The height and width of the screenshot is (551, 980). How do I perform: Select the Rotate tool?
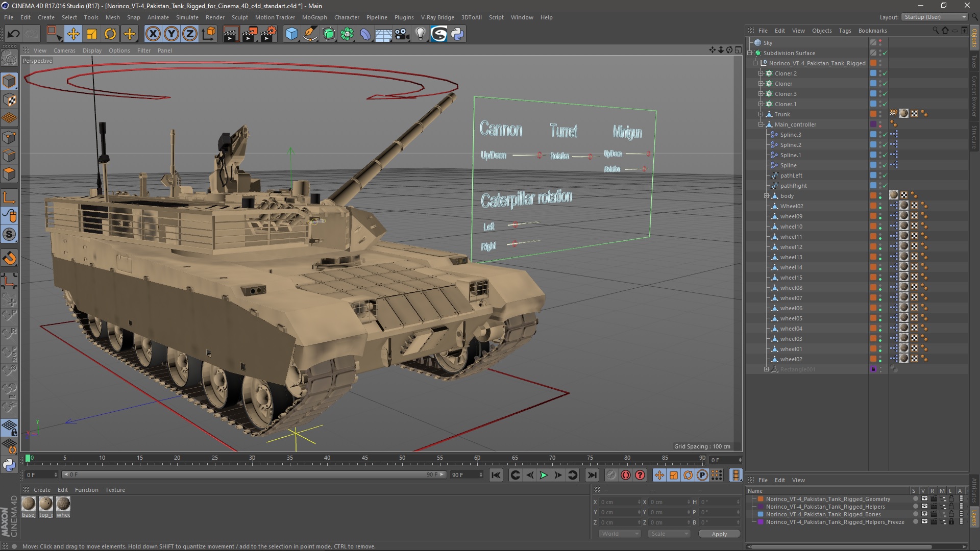coord(110,34)
